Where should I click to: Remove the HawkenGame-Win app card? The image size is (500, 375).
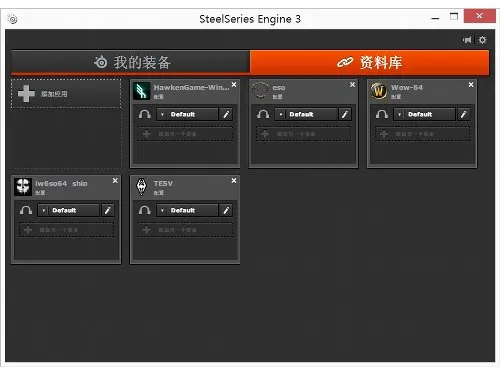(234, 85)
